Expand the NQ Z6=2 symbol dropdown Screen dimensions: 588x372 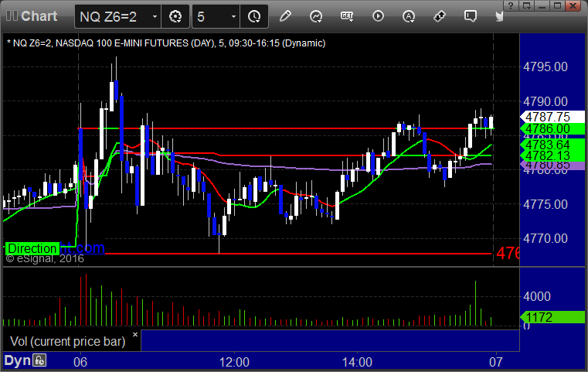[155, 16]
